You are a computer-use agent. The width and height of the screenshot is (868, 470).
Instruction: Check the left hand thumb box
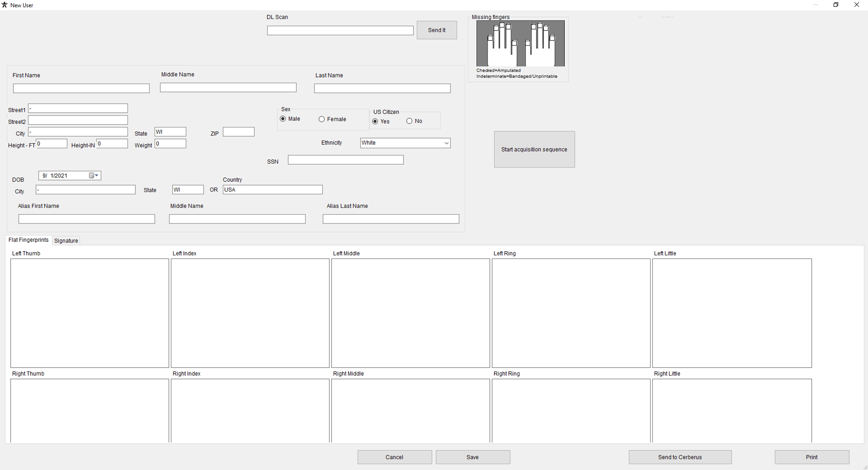coord(515,43)
